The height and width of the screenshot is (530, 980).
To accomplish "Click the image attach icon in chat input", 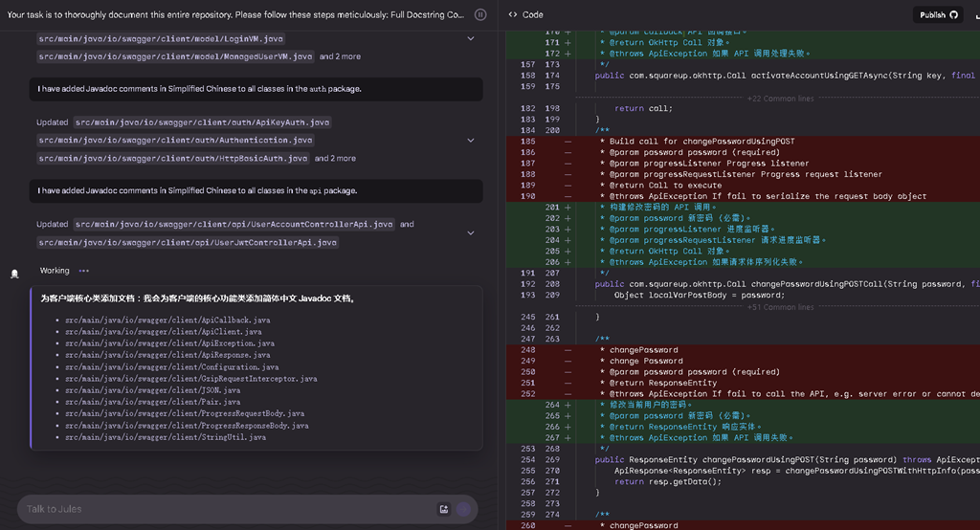I will 443,509.
